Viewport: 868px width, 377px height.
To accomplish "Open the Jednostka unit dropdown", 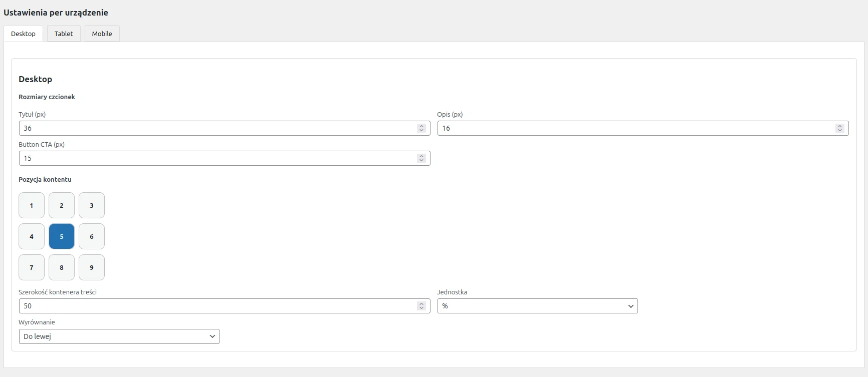I will (x=537, y=306).
